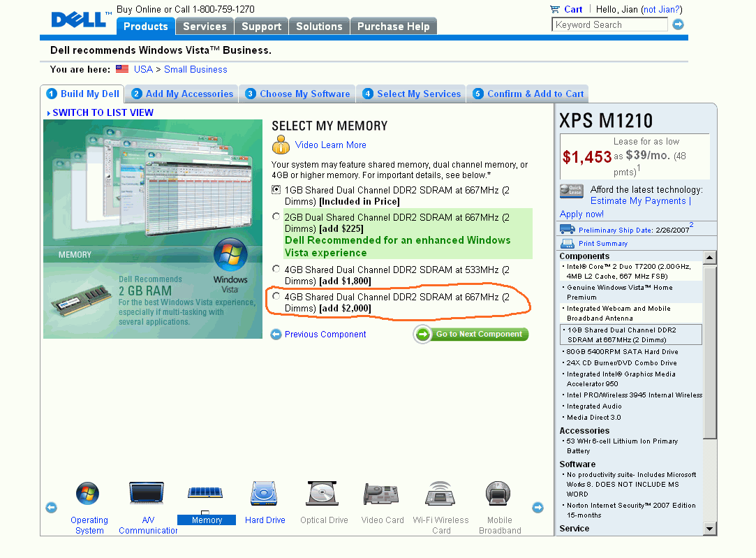Viewport: 756px width, 558px height.
Task: Select 1GB Shared Dual Channel memory option
Action: click(x=276, y=189)
